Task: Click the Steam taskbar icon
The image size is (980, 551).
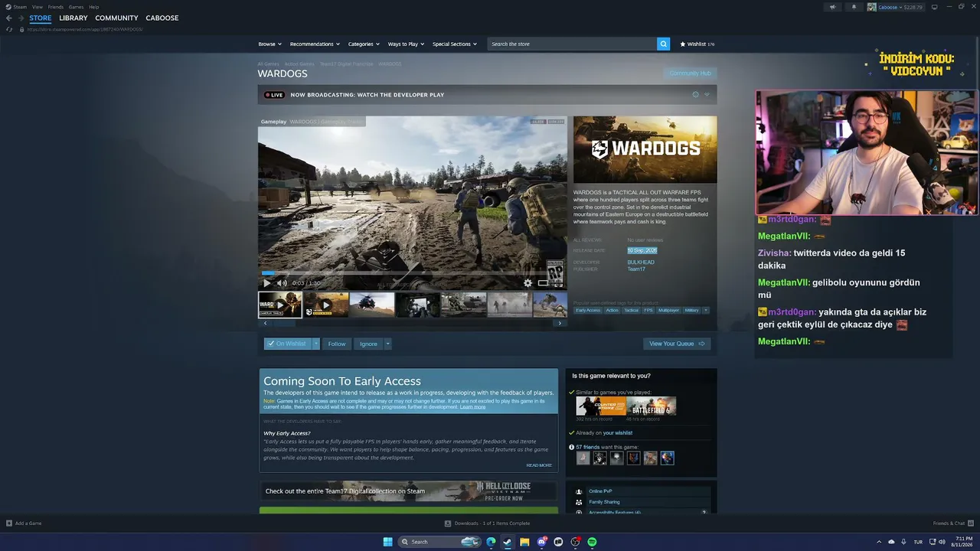Action: click(508, 542)
